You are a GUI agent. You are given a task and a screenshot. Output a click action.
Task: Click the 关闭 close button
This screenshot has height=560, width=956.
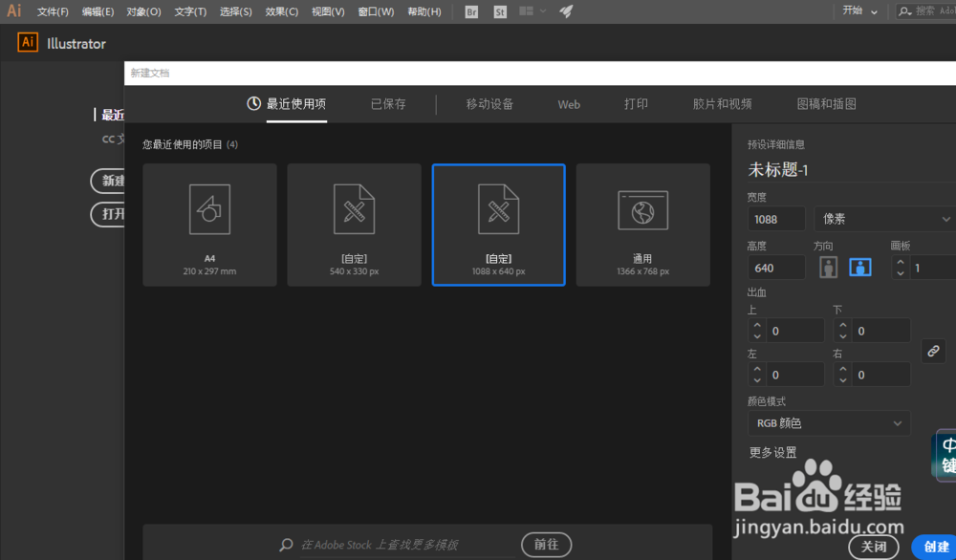pos(874,547)
